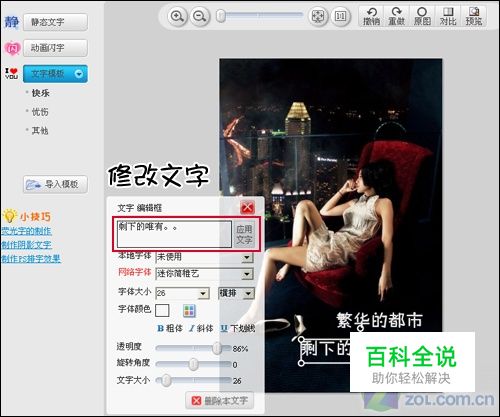Screen dimensions: 500x417
Task: Close the 文字编辑框 with red X
Action: (x=248, y=208)
